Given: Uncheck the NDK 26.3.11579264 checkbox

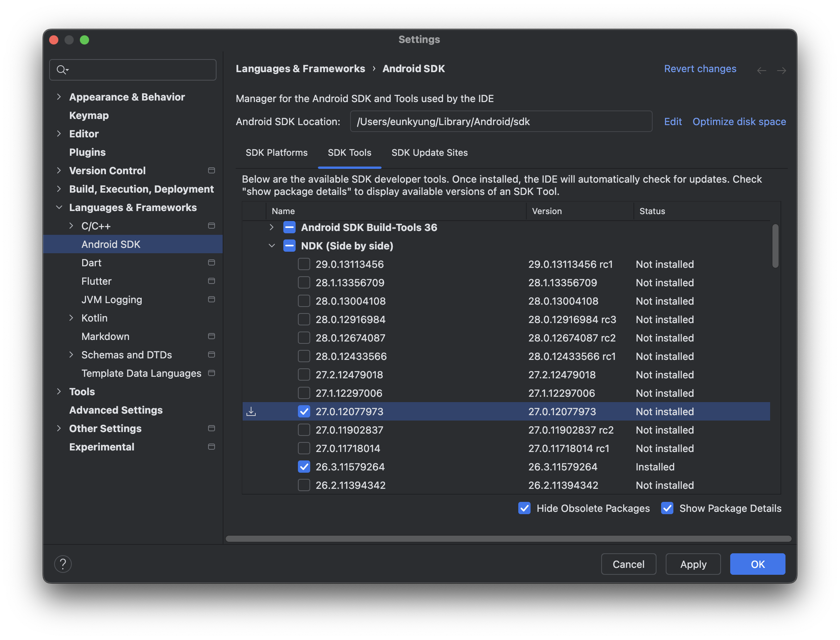Looking at the screenshot, I should tap(304, 467).
